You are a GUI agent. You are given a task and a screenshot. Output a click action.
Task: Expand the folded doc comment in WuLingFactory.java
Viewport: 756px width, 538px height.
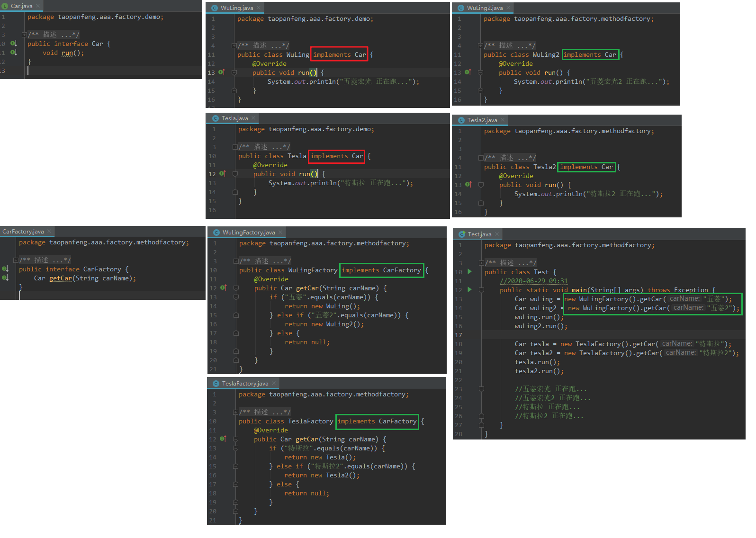236,261
